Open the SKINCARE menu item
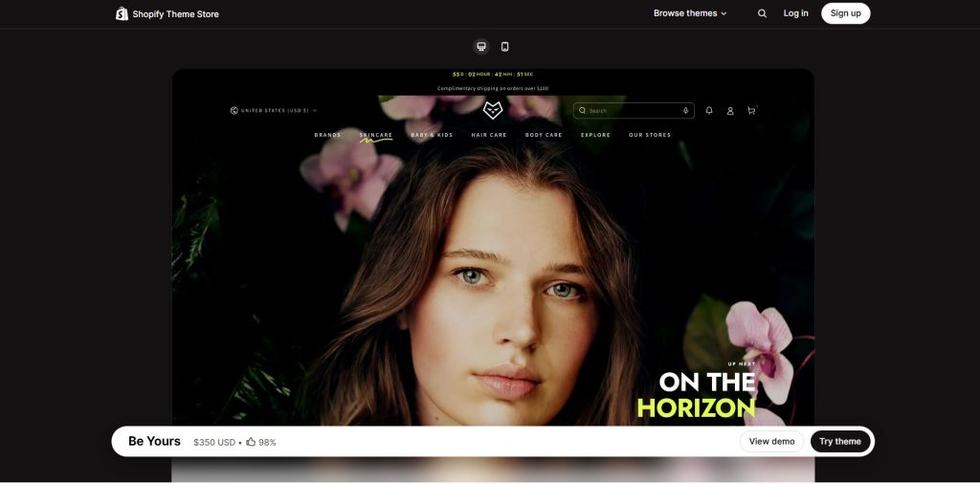The height and width of the screenshot is (484, 980). coord(375,135)
